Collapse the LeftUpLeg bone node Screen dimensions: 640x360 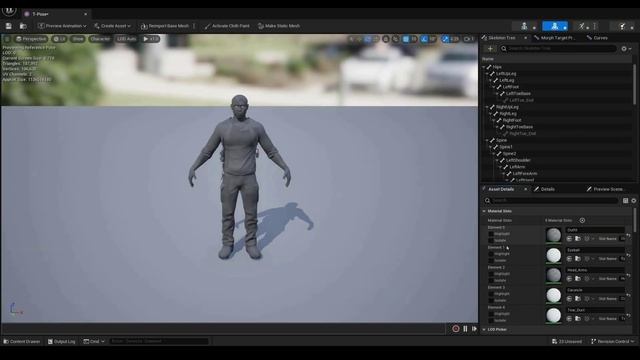click(487, 74)
